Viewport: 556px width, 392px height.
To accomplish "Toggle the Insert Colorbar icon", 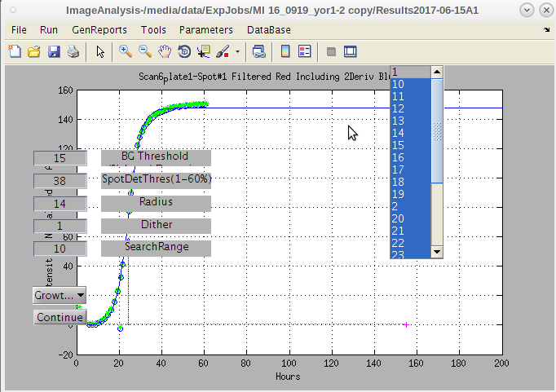I will pyautogui.click(x=285, y=51).
